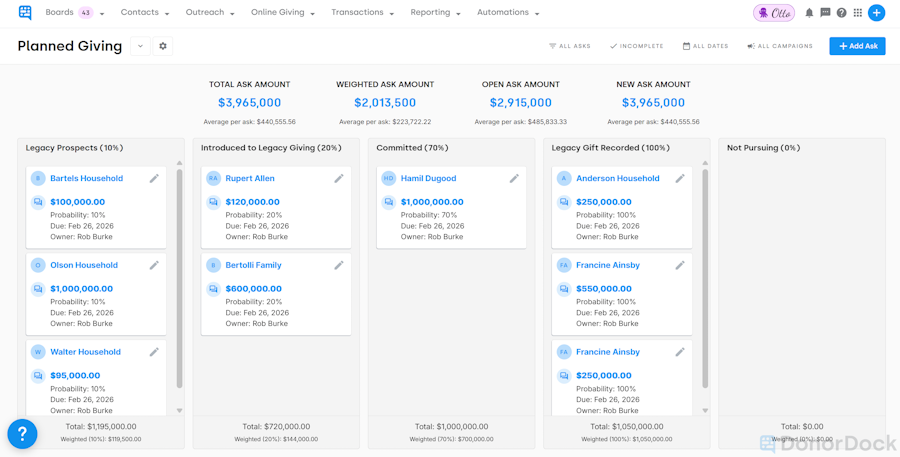Image resolution: width=900 pixels, height=457 pixels.
Task: Click ask icon beside $100,000.00 for Bartels
Action: [38, 202]
